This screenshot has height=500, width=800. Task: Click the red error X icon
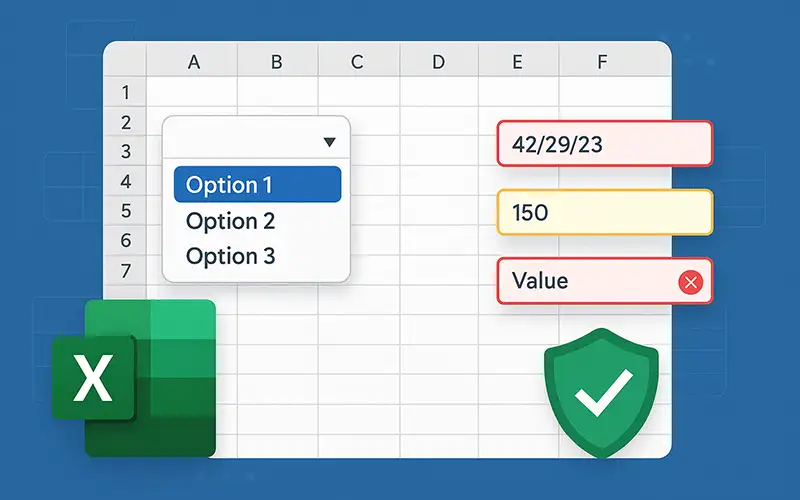(690, 283)
